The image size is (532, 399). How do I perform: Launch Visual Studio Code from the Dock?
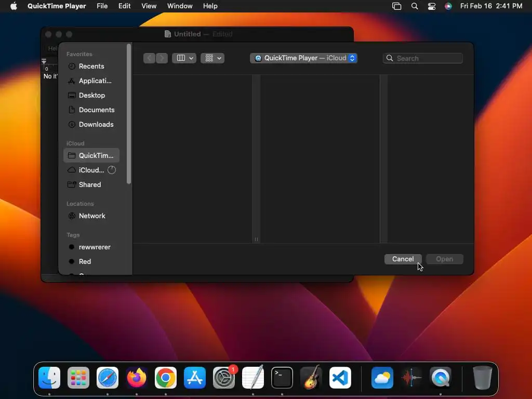tap(340, 378)
